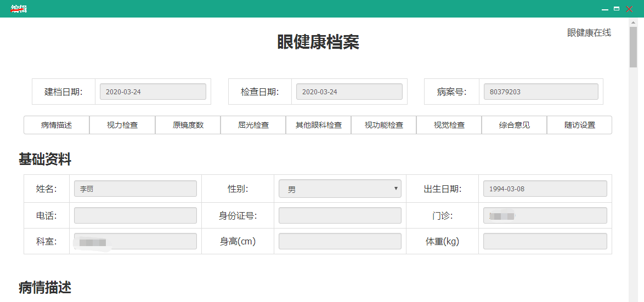Go to 屈光检查 tab
The image size is (644, 302).
(253, 125)
